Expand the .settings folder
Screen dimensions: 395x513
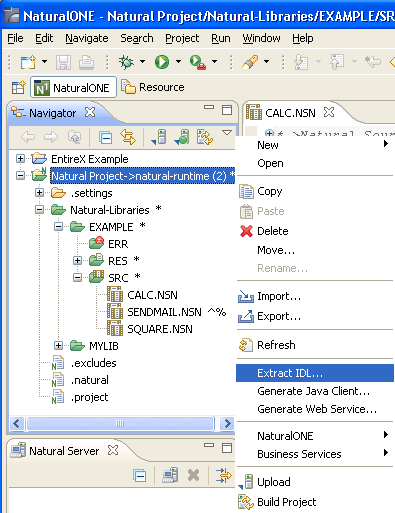tap(39, 193)
